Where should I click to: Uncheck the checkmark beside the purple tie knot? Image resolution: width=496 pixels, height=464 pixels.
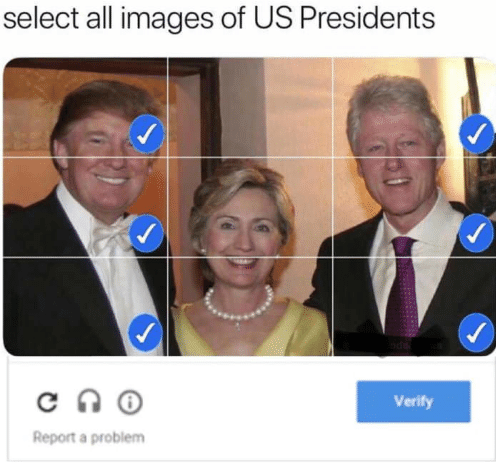click(x=476, y=233)
